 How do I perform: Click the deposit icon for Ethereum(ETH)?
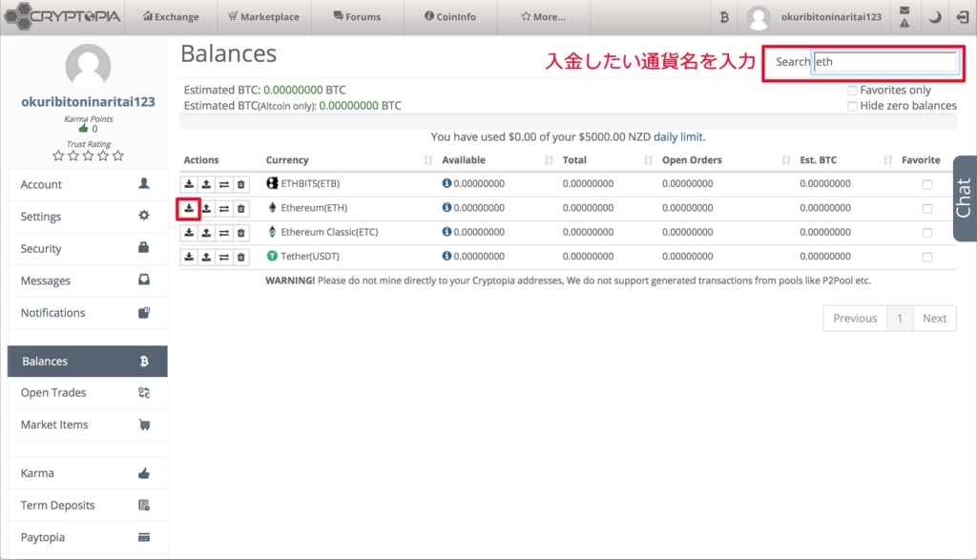tap(189, 208)
